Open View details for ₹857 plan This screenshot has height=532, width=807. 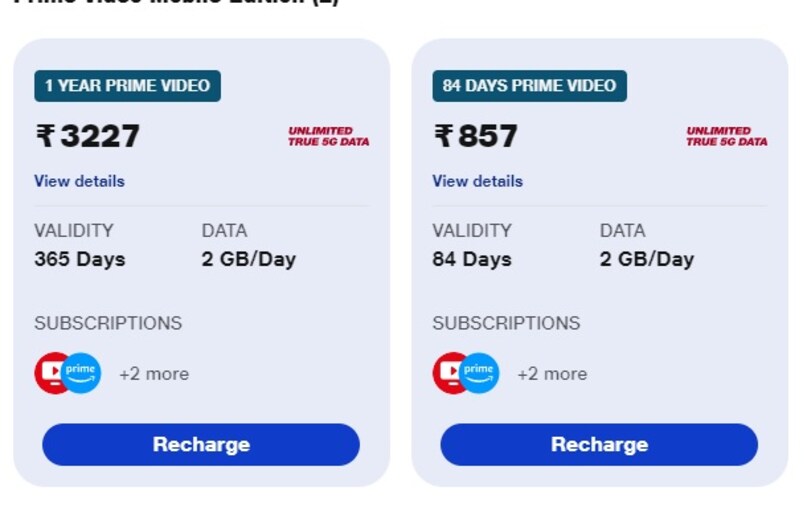477,181
